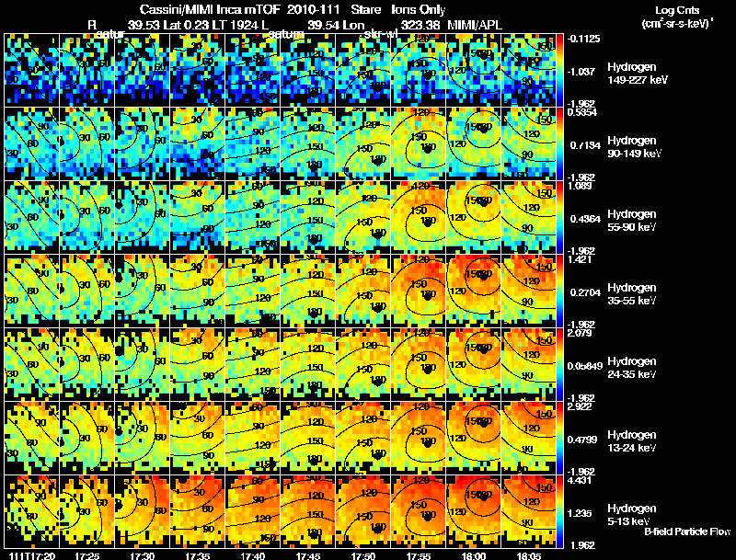Click the Hydrogen 35-55 keV row label

click(x=632, y=294)
